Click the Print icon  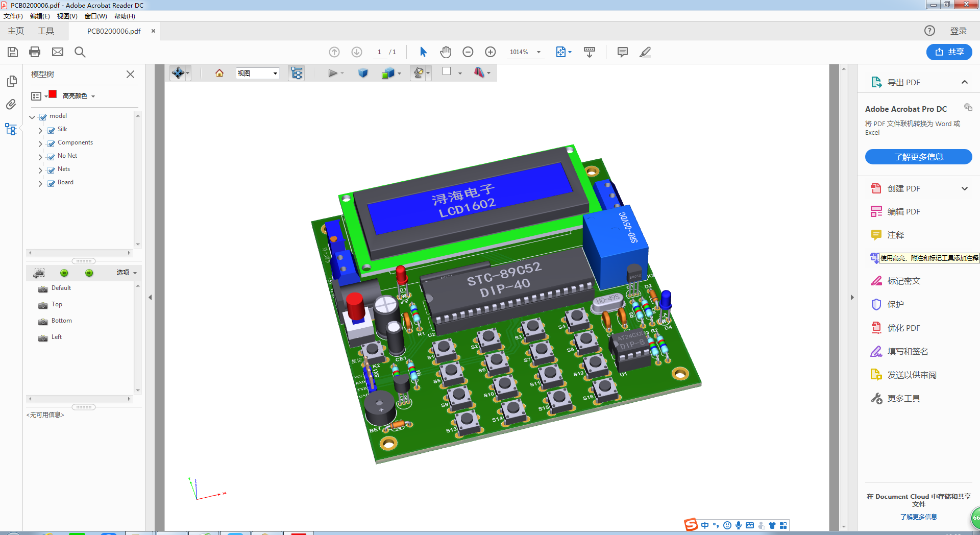coord(35,52)
